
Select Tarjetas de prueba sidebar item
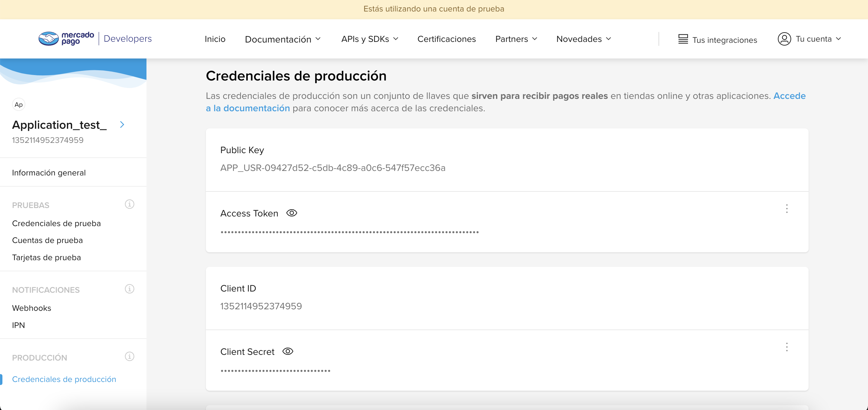(46, 257)
